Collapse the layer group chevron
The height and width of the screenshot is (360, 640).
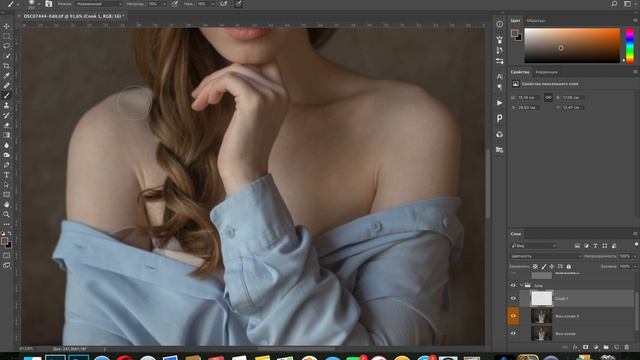click(521, 285)
